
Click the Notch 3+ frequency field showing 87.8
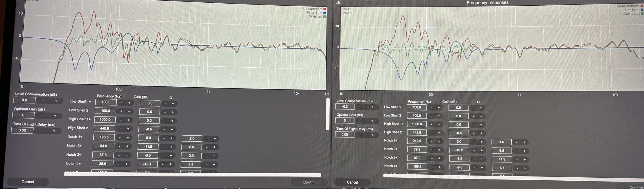(x=103, y=155)
